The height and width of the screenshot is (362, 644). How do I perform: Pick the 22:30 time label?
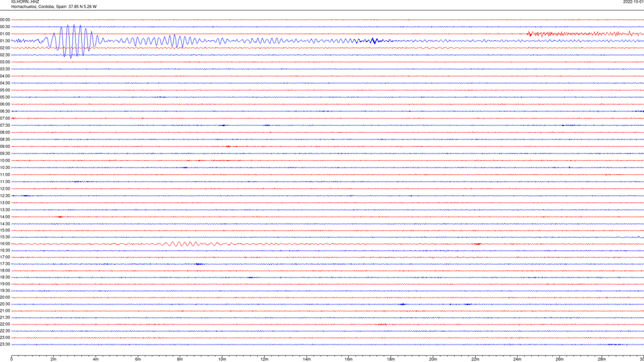5,330
